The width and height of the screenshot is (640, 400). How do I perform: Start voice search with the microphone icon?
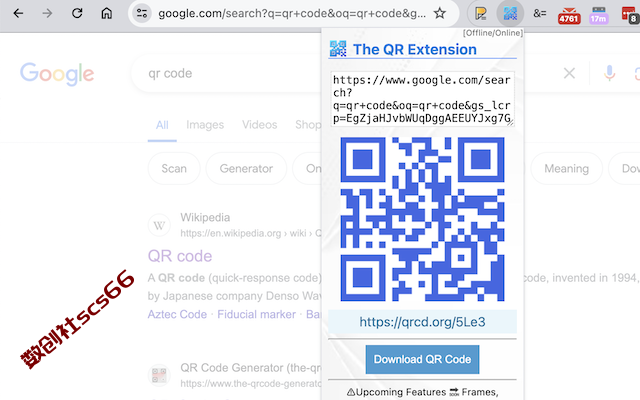click(609, 73)
